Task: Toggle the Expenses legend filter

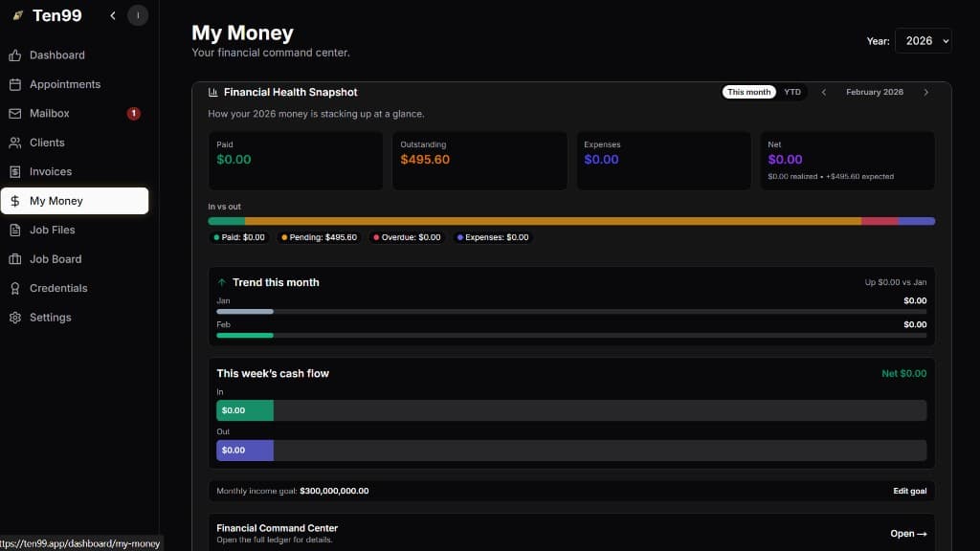Action: pyautogui.click(x=493, y=236)
